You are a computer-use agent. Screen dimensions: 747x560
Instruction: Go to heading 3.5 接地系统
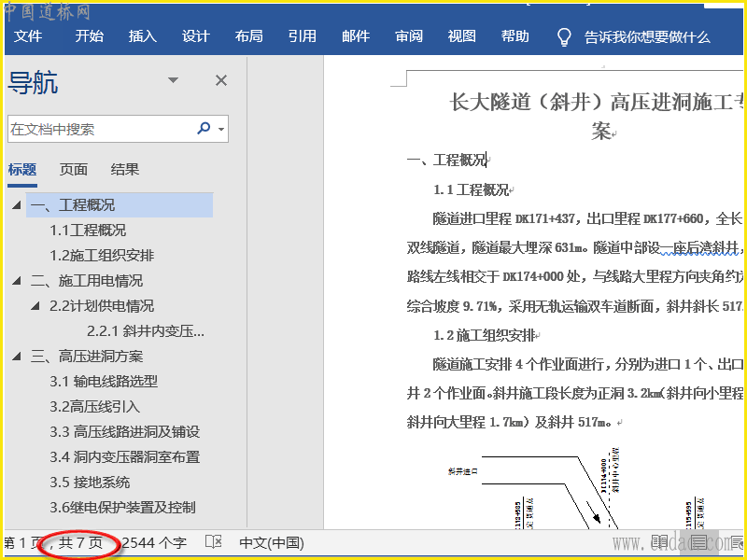[90, 483]
